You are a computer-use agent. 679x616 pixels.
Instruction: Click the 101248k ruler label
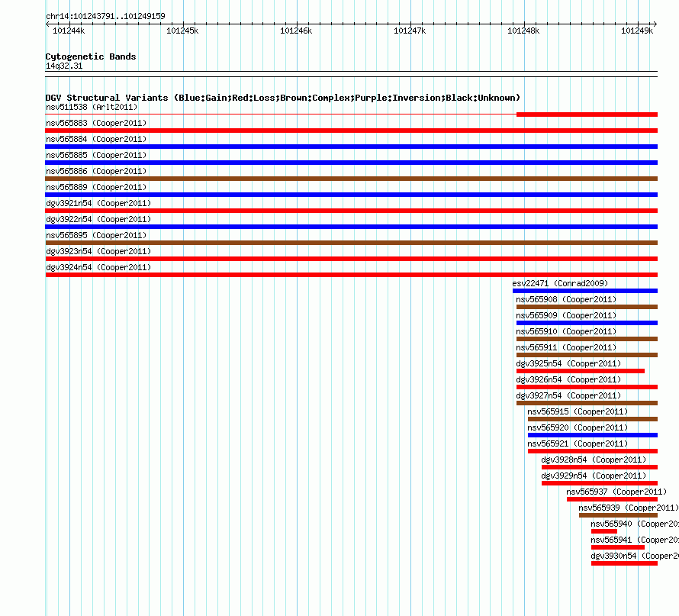523,31
